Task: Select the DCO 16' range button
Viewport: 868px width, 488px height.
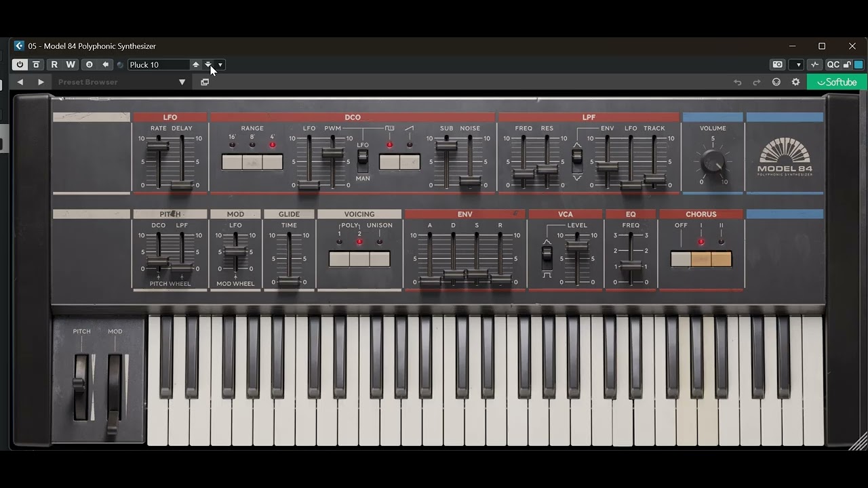Action: (232, 162)
